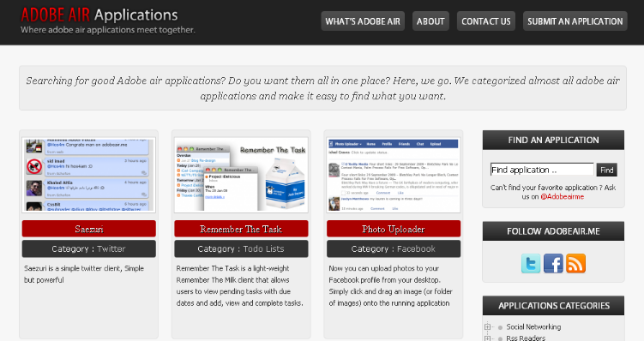Click the Saezuri description text
Viewport: 644px width, 341px height.
[84, 274]
